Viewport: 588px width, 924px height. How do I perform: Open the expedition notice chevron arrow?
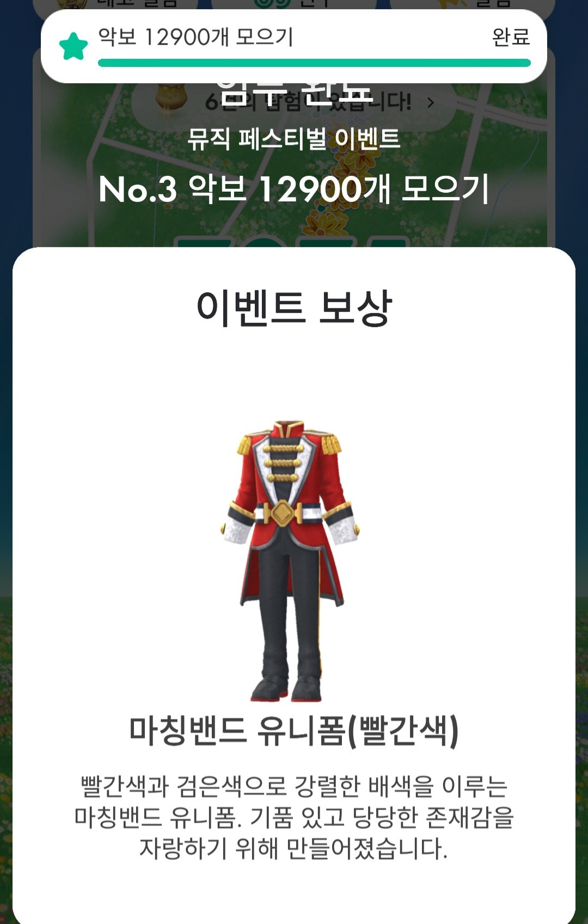click(431, 102)
